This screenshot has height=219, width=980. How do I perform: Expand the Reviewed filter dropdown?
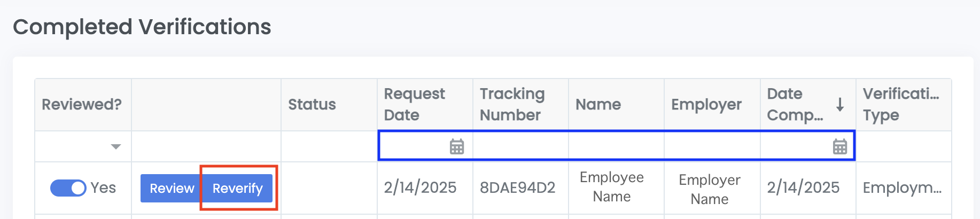click(x=115, y=147)
